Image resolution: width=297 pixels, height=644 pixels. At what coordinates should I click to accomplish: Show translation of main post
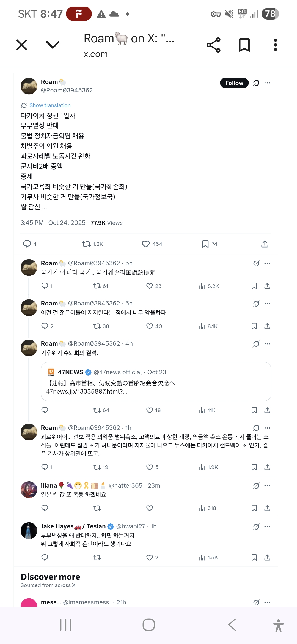pyautogui.click(x=50, y=105)
